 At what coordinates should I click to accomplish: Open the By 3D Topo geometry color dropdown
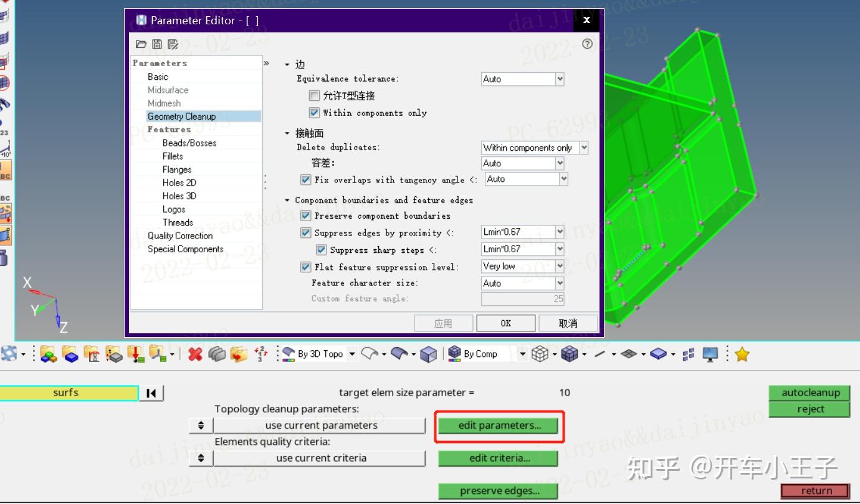[352, 354]
